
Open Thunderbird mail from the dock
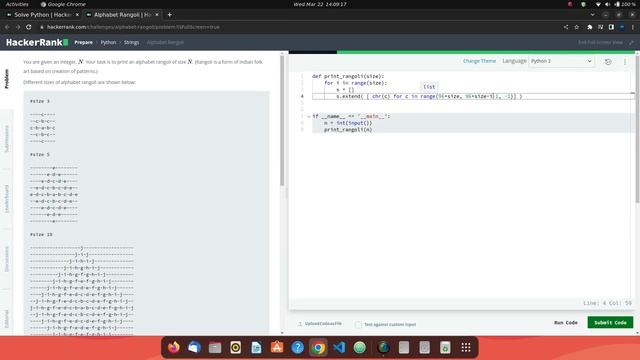pyautogui.click(x=194, y=347)
